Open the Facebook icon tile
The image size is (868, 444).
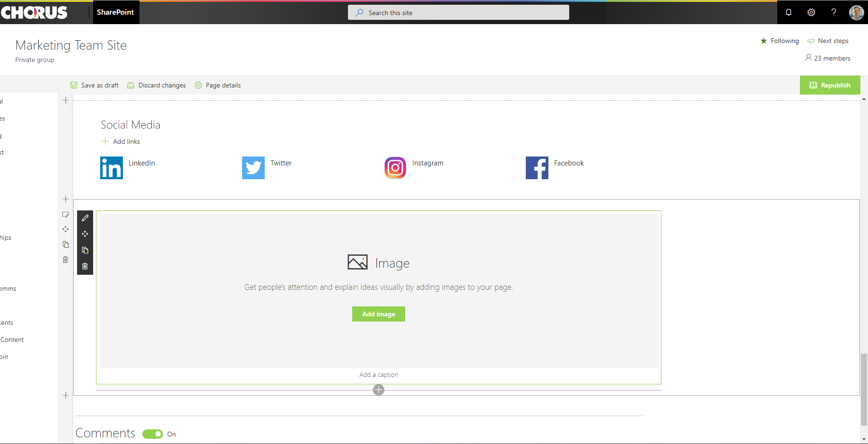tap(537, 168)
